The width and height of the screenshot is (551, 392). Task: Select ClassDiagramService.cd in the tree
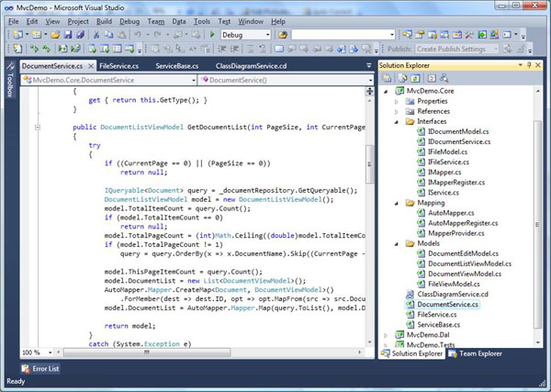point(453,295)
